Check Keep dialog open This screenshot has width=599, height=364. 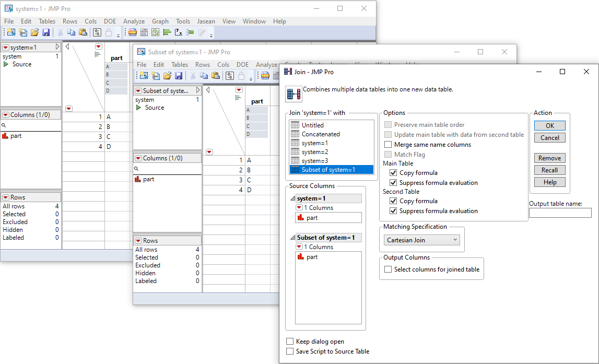click(x=290, y=342)
